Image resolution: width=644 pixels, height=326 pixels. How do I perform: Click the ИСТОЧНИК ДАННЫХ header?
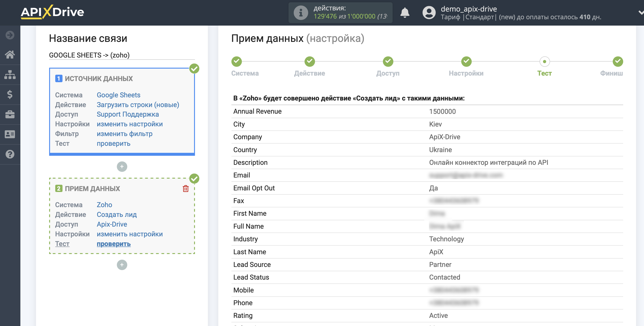point(99,79)
